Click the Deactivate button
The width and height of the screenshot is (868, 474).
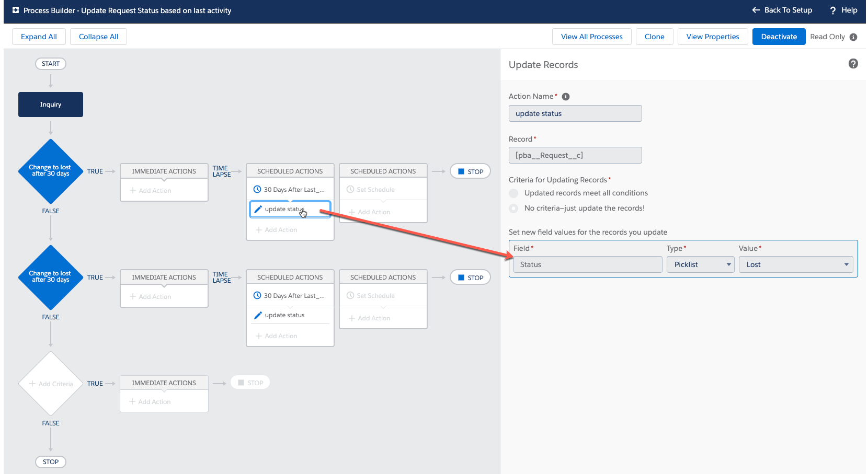[779, 37]
